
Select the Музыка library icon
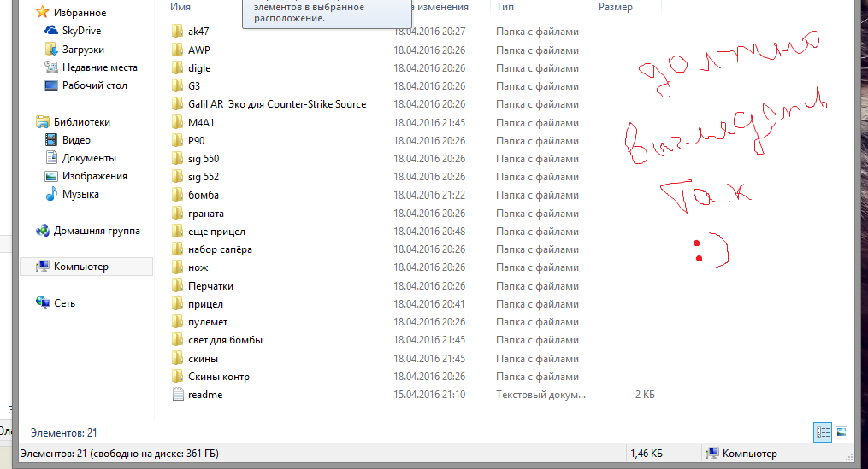pyautogui.click(x=51, y=194)
